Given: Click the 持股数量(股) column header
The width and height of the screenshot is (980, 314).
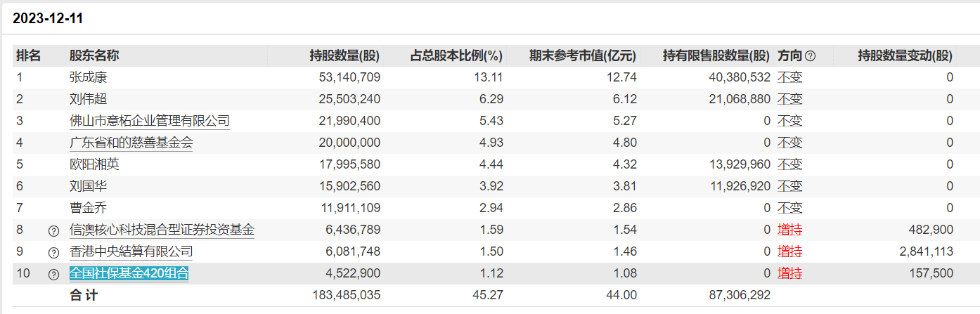Looking at the screenshot, I should pyautogui.click(x=344, y=55).
